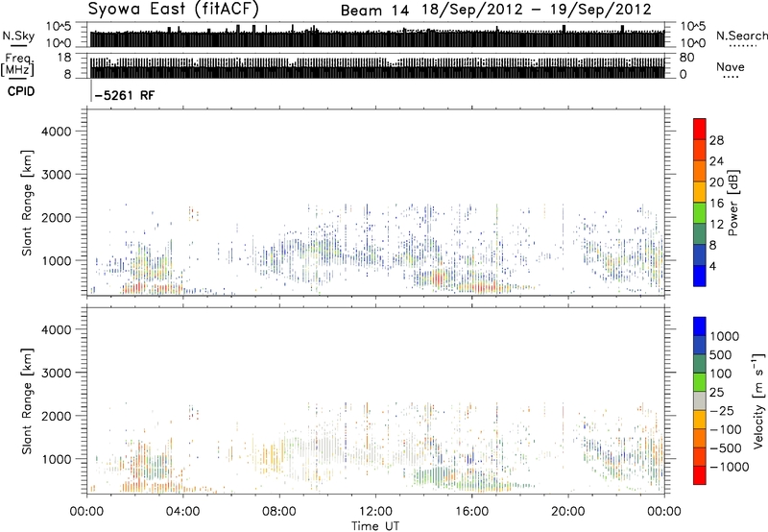Click the '3000' tick on velocity panel

56,373
